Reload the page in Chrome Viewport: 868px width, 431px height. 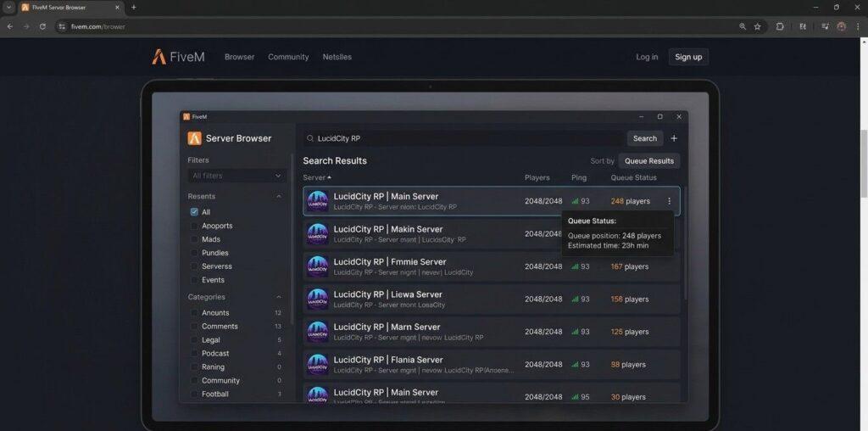coord(42,26)
